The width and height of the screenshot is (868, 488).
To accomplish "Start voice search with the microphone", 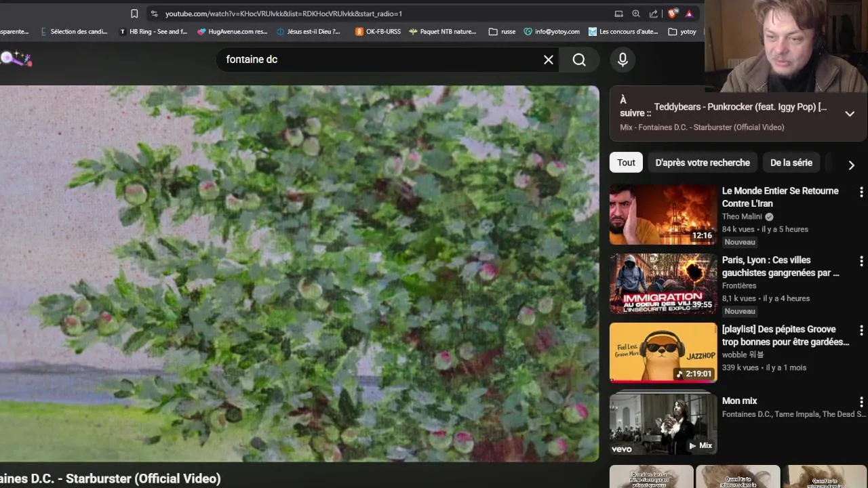I will tap(623, 60).
